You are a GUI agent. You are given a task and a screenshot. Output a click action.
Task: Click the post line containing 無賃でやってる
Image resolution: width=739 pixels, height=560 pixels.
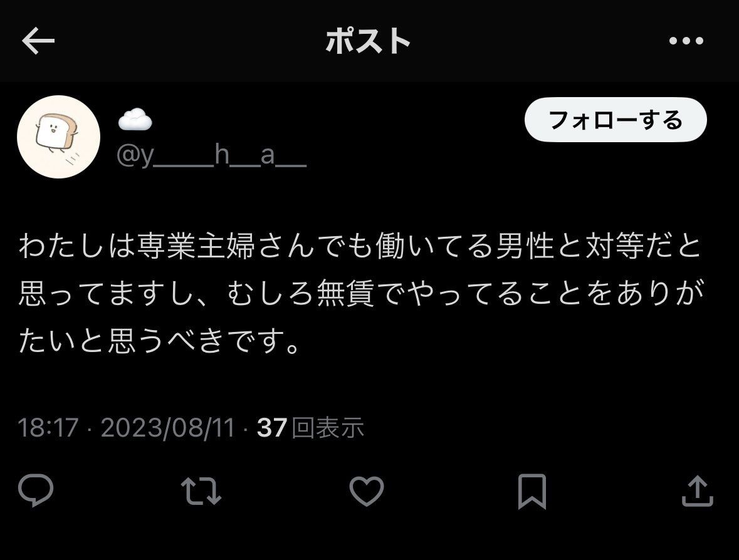tap(362, 293)
